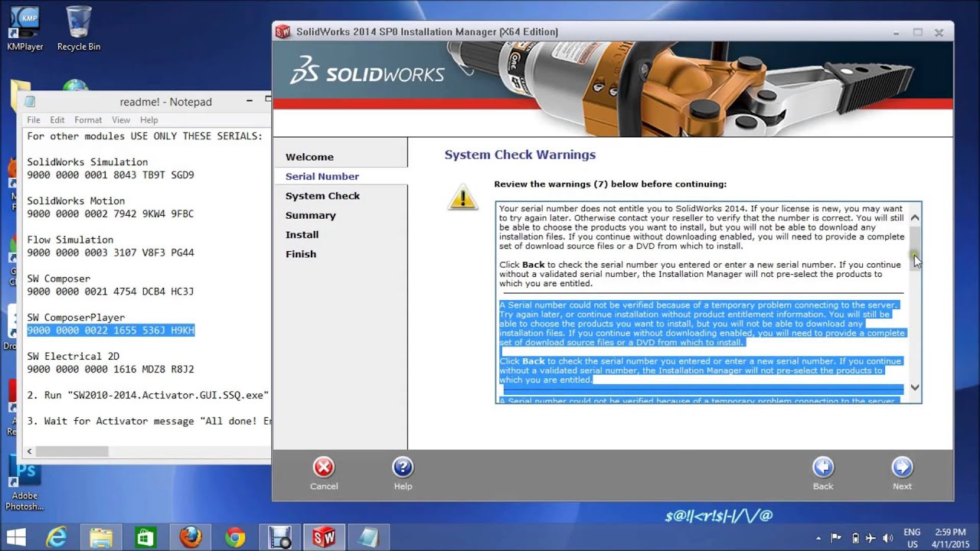
Task: Minimize the Notepad window
Action: coord(250,102)
